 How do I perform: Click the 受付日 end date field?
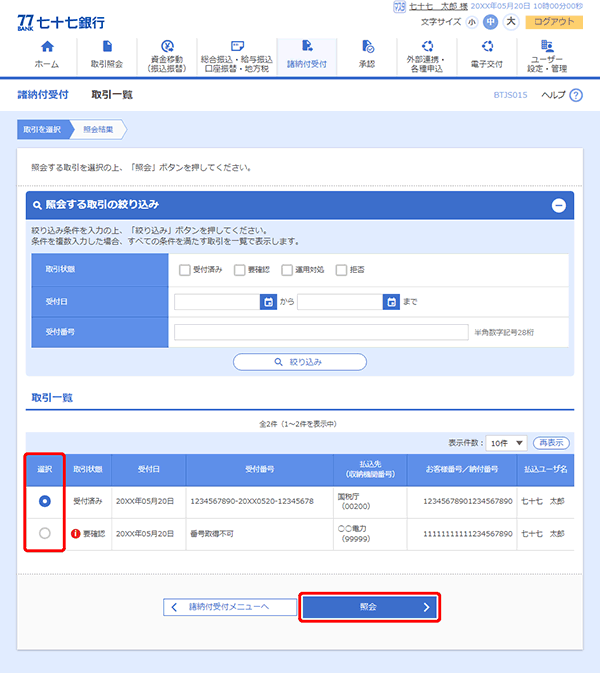pyautogui.click(x=340, y=302)
